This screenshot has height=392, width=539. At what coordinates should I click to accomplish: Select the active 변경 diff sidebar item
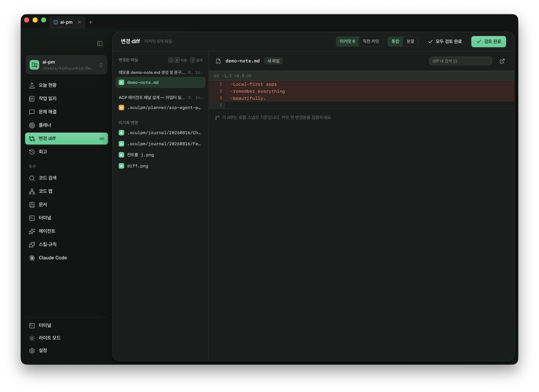[66, 139]
